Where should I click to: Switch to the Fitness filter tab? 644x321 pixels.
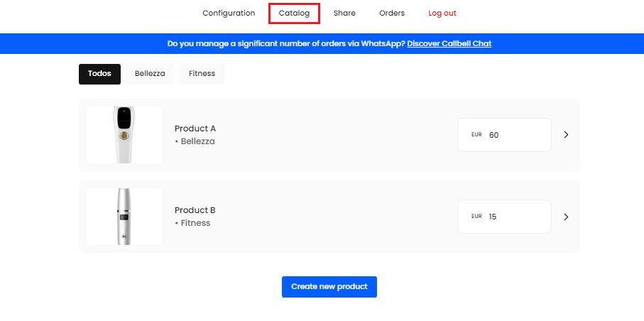(x=202, y=73)
